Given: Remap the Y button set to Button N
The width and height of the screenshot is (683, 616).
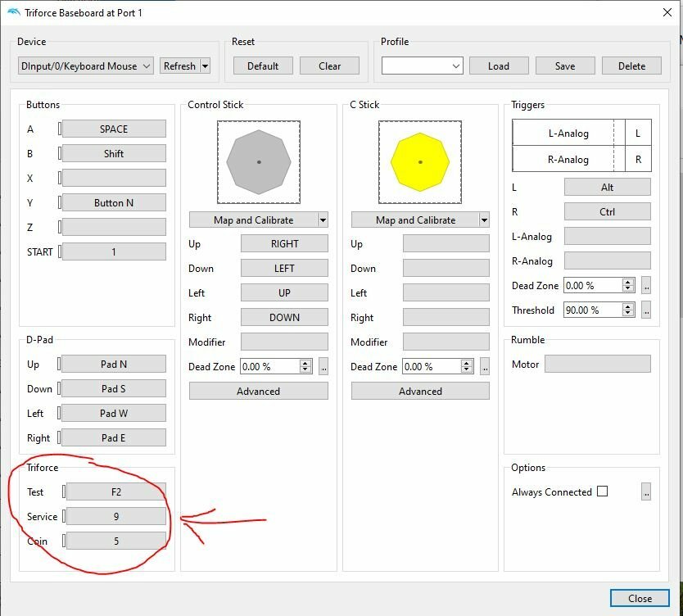Looking at the screenshot, I should (114, 202).
